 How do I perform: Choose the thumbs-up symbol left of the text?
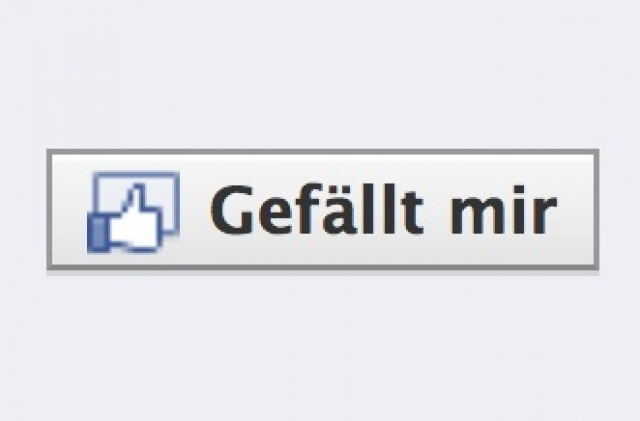click(133, 212)
